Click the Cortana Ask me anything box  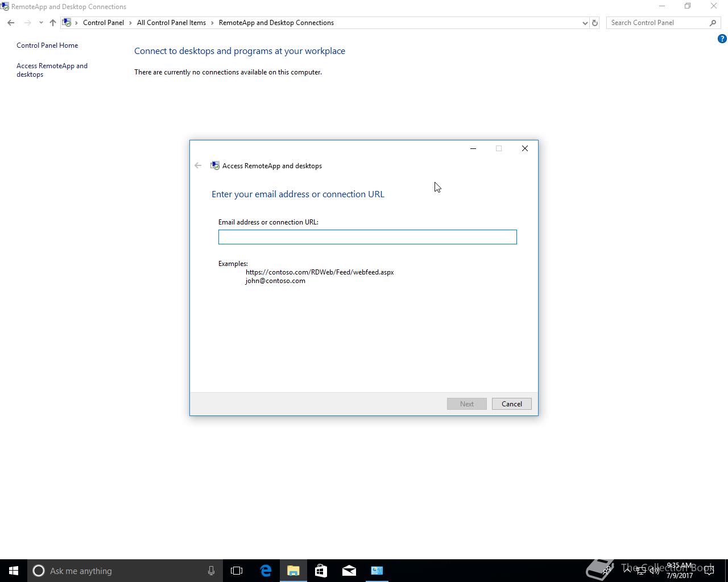125,571
